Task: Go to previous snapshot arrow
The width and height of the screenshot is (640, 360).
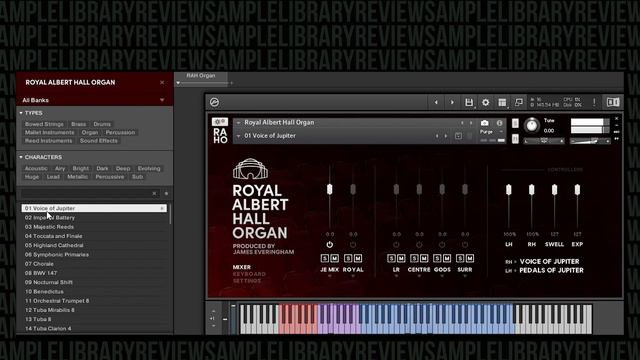Action: click(x=437, y=136)
